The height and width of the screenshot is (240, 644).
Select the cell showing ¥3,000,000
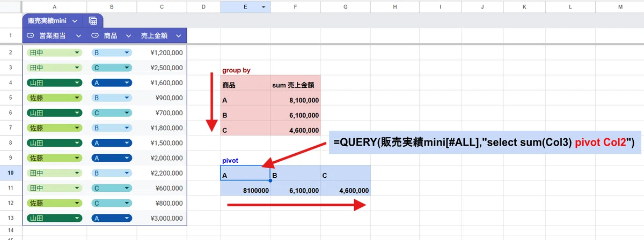click(x=162, y=218)
